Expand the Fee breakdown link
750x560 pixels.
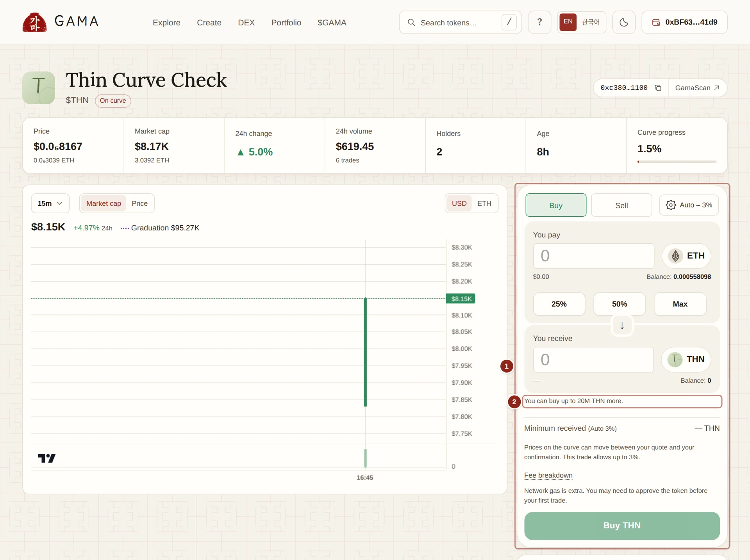point(548,475)
